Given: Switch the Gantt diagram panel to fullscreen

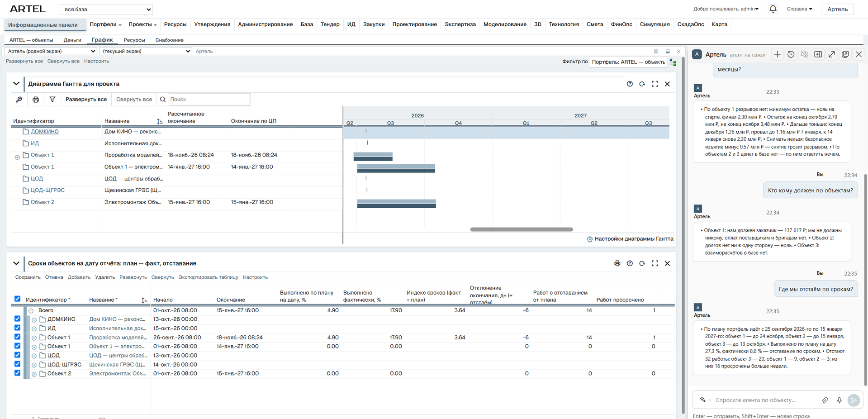Looking at the screenshot, I should pyautogui.click(x=655, y=84).
